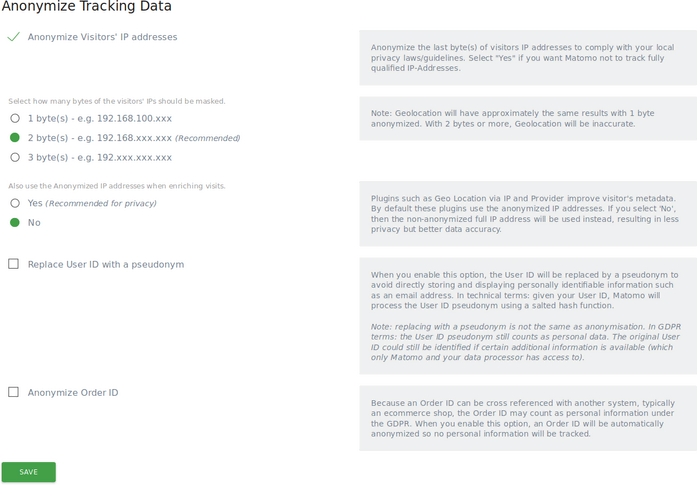The image size is (697, 485).
Task: Select the 1 byte(s) masking radio button
Action: tap(15, 118)
